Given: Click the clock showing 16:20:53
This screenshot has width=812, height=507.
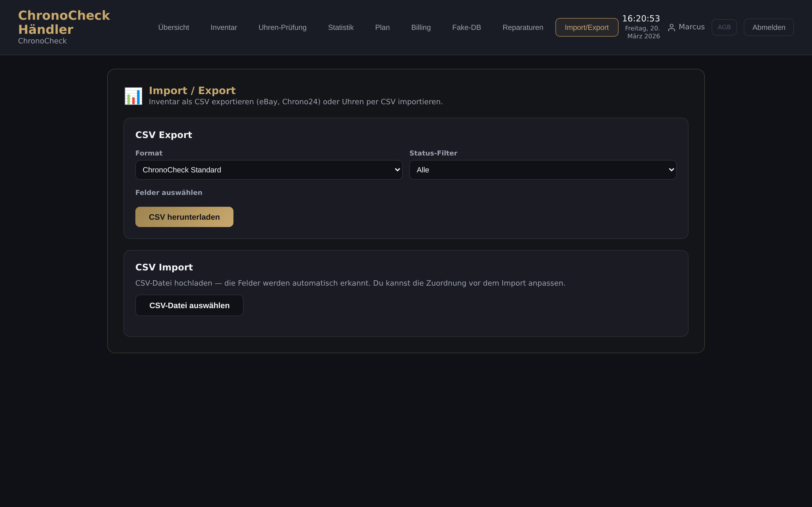Looking at the screenshot, I should [x=641, y=18].
